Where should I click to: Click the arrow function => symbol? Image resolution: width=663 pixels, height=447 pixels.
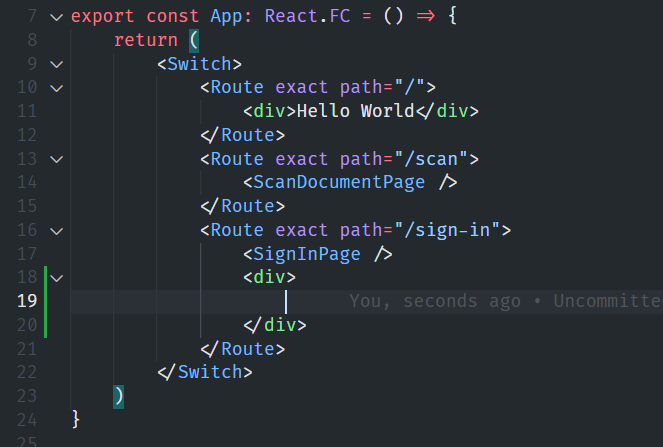(x=425, y=16)
